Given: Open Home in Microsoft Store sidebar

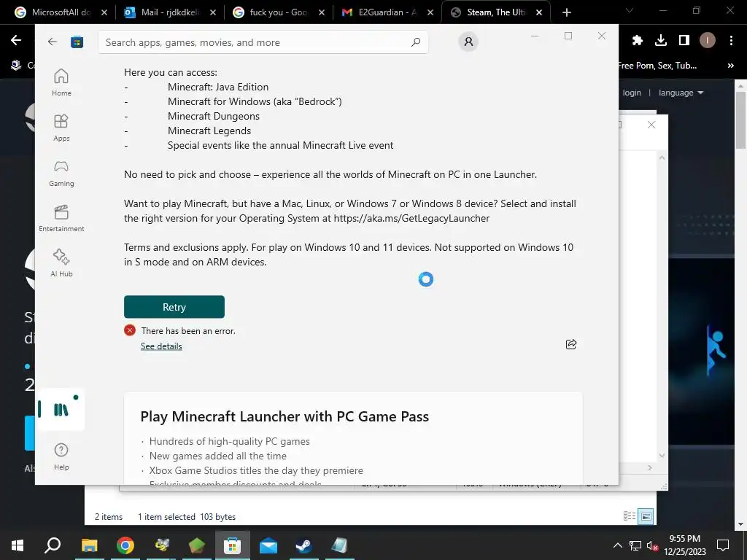Looking at the screenshot, I should 61,82.
